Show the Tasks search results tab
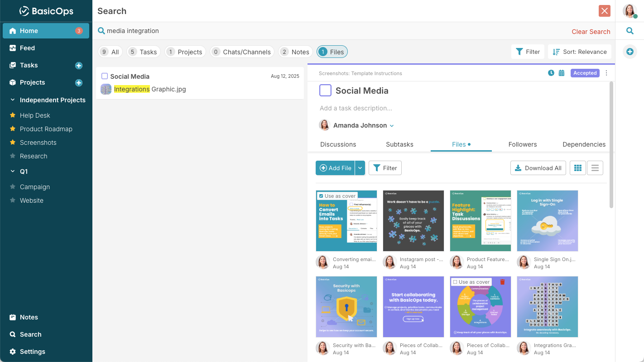This screenshot has width=644, height=362. (144, 52)
